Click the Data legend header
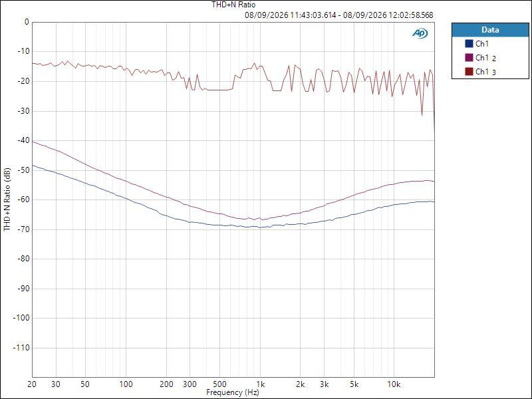Viewport: 532px width, 399px height. (490, 30)
